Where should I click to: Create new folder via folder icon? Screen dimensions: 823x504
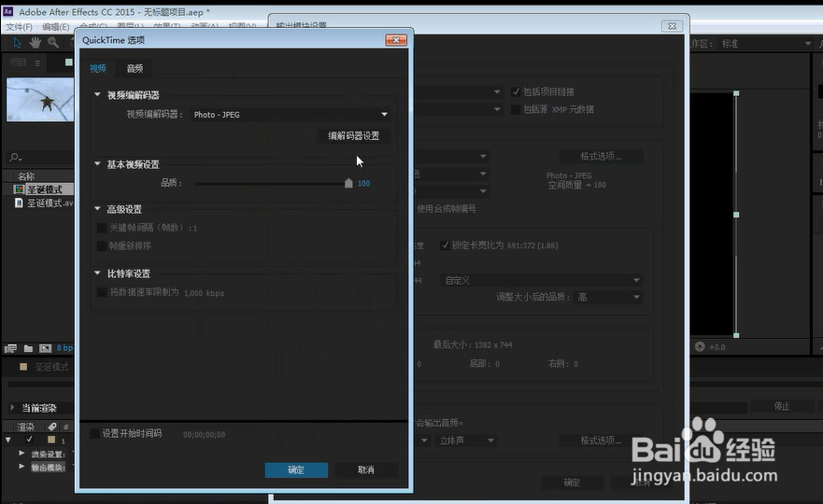click(x=28, y=348)
